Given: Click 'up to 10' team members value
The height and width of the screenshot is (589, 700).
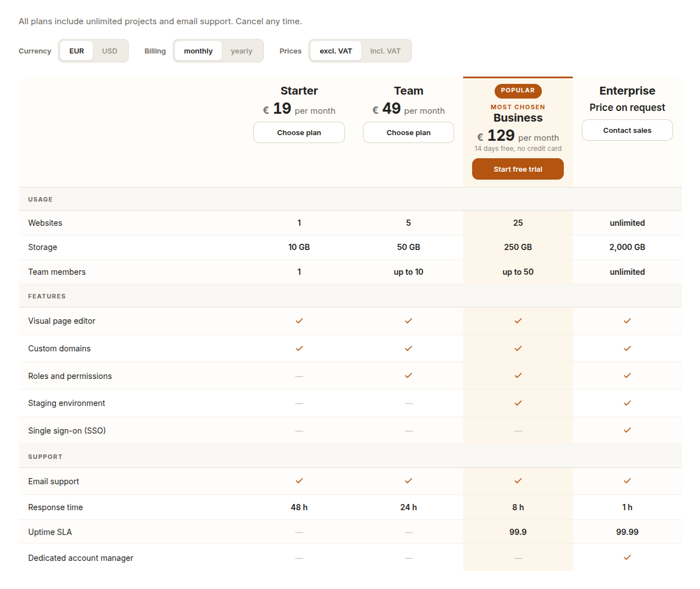Looking at the screenshot, I should tap(409, 272).
